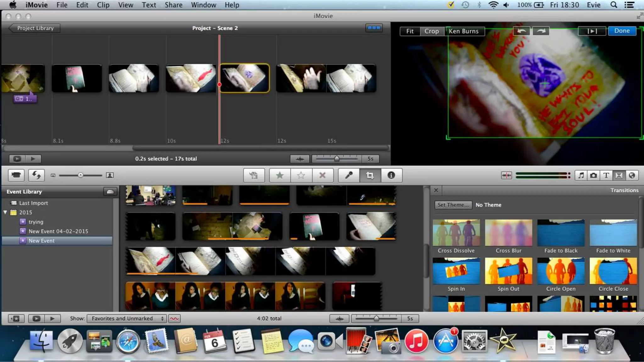The width and height of the screenshot is (644, 362).
Task: Click the add selection to project icon
Action: 254,175
